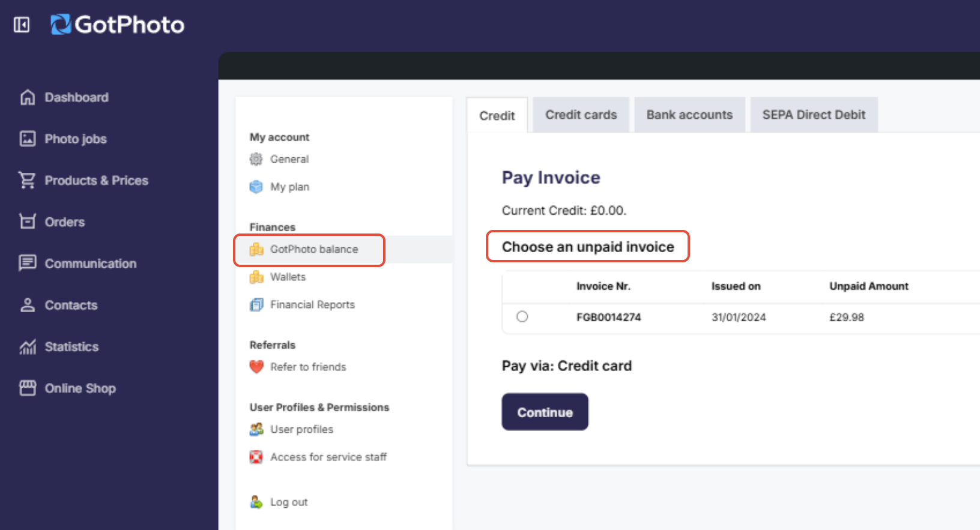View Statistics from the sidebar
Screen dimensions: 980x530
[71, 346]
